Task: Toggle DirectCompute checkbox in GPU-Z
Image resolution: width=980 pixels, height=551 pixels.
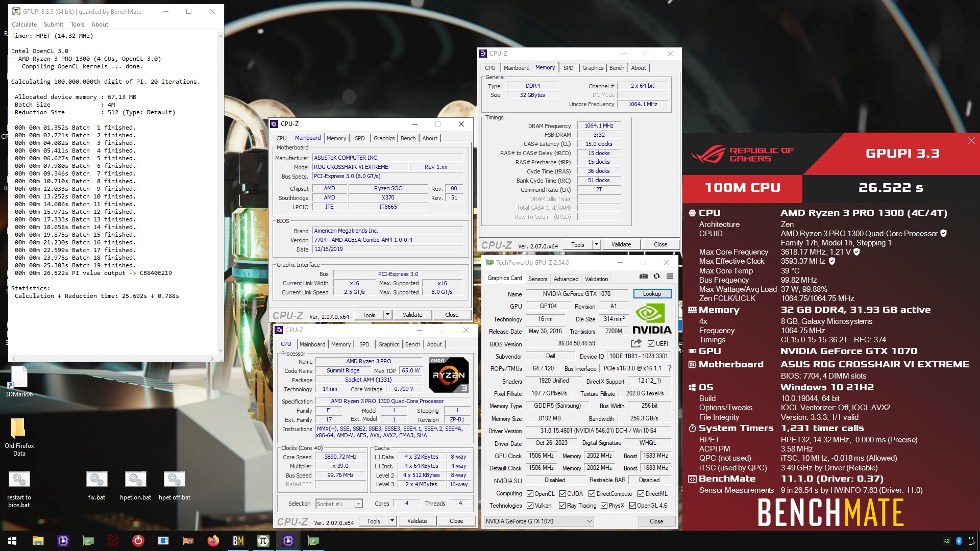Action: [x=592, y=494]
